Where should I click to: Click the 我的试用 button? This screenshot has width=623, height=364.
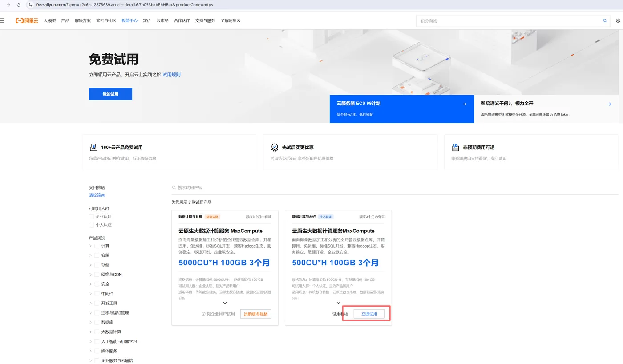110,94
